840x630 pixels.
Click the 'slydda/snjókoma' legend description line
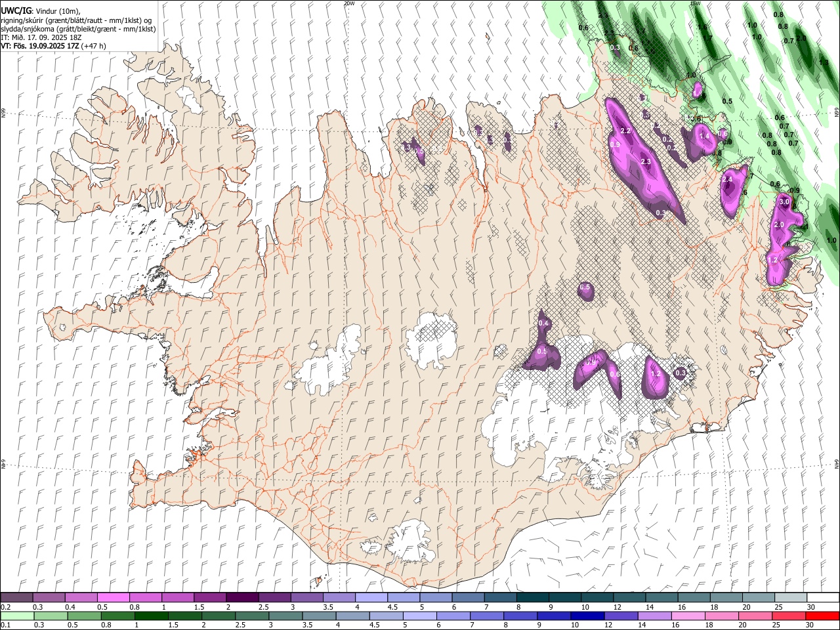coord(78,29)
